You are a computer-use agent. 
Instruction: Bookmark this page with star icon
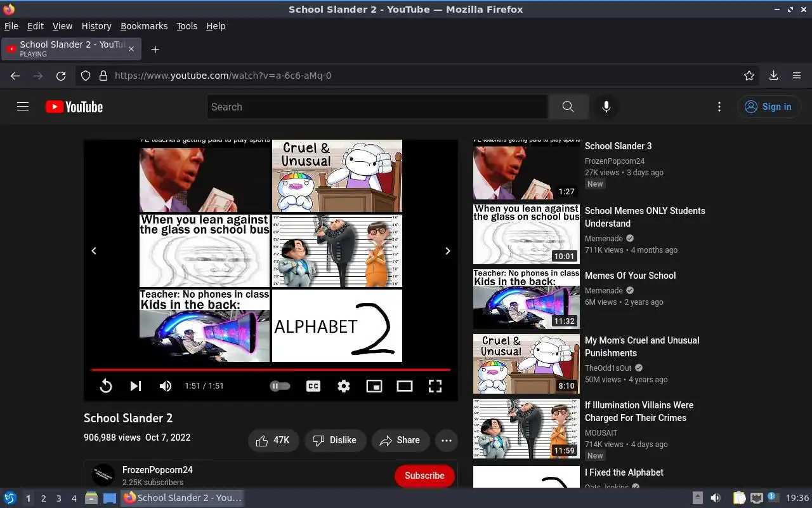coord(749,76)
